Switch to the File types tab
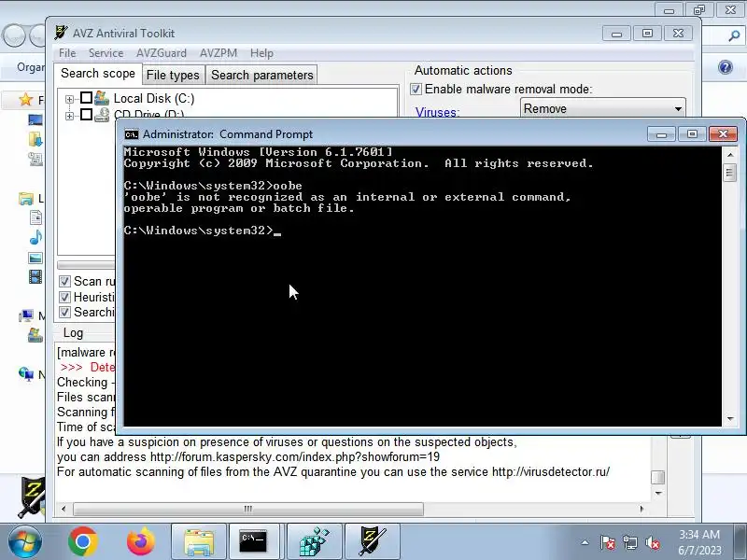The image size is (747, 560). [173, 76]
